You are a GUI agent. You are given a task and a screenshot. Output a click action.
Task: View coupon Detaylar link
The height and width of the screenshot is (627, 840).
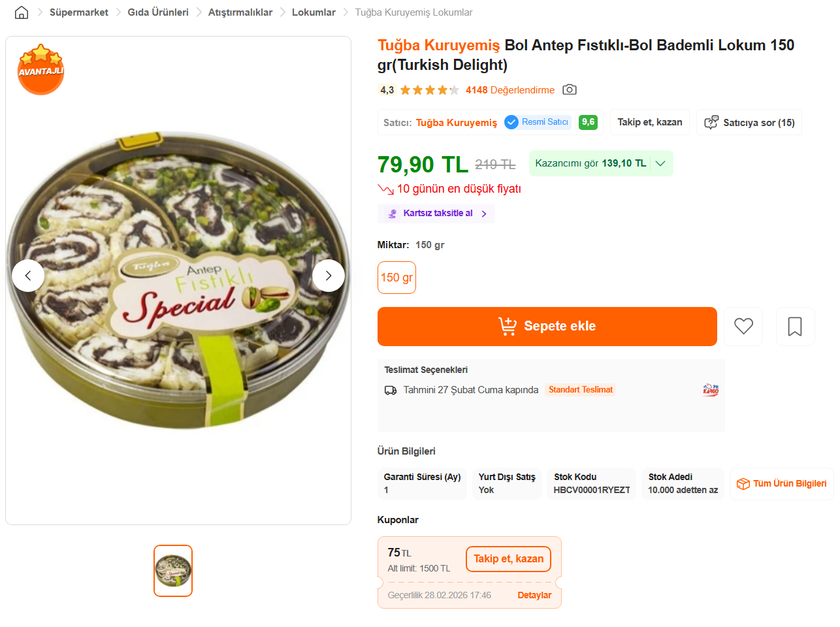tap(534, 595)
